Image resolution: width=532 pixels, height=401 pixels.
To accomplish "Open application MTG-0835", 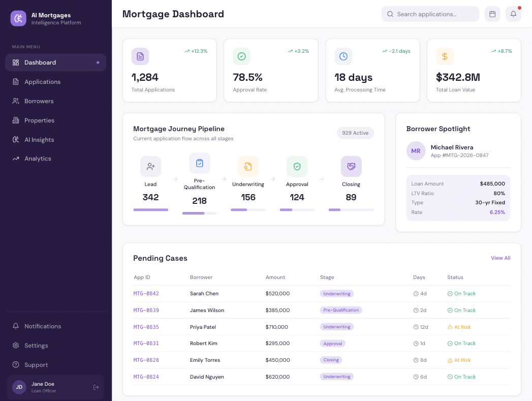I will pyautogui.click(x=146, y=327).
